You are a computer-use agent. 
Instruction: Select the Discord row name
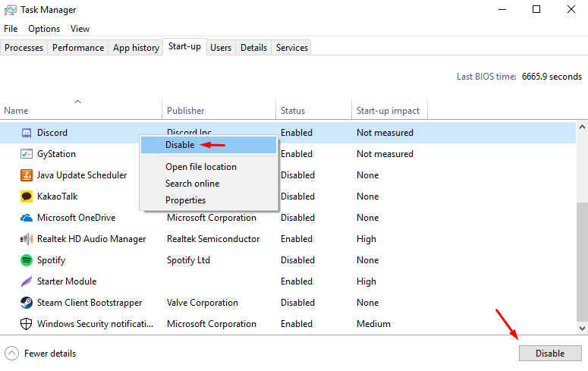(52, 133)
